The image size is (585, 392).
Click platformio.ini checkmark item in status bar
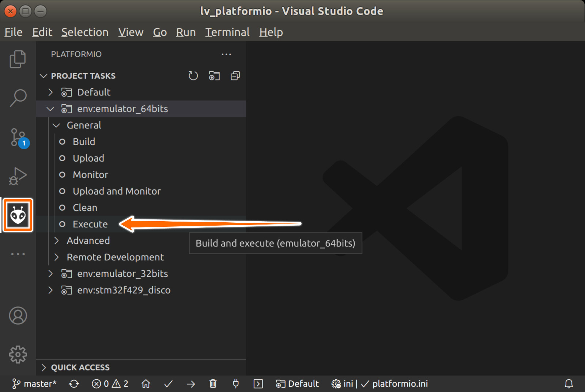[x=394, y=384]
